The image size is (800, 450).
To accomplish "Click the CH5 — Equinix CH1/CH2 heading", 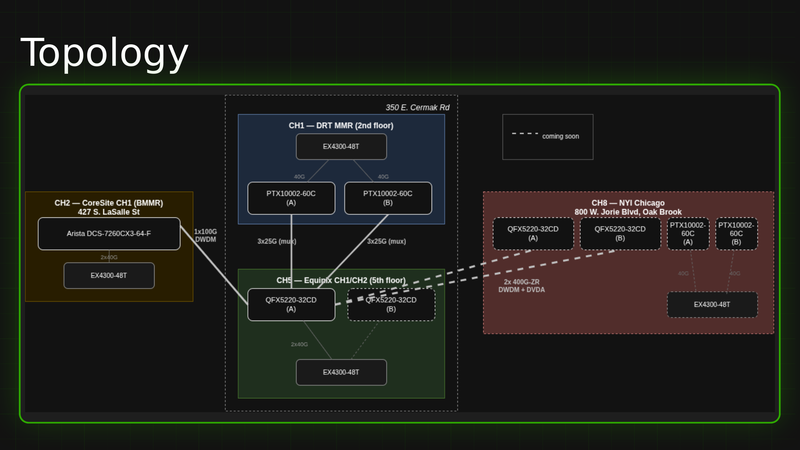I will (341, 280).
